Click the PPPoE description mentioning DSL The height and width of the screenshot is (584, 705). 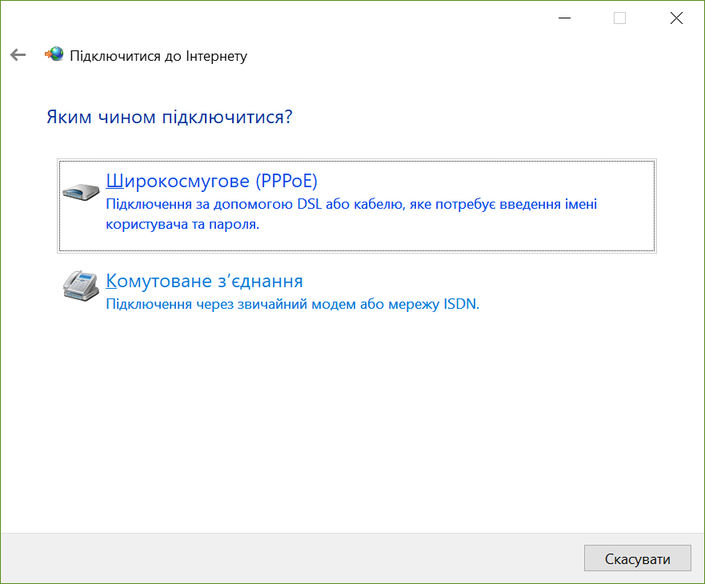coord(351,214)
